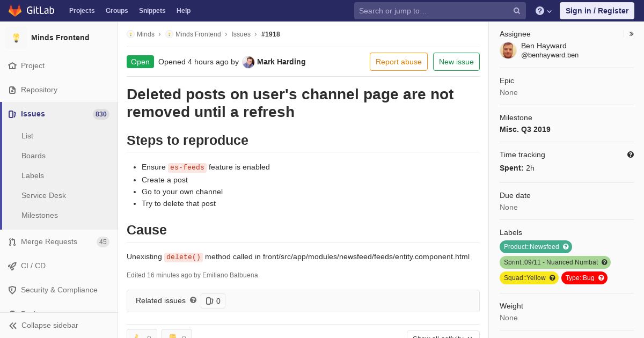
Task: Click the Security & Compliance shield icon
Action: [12, 290]
